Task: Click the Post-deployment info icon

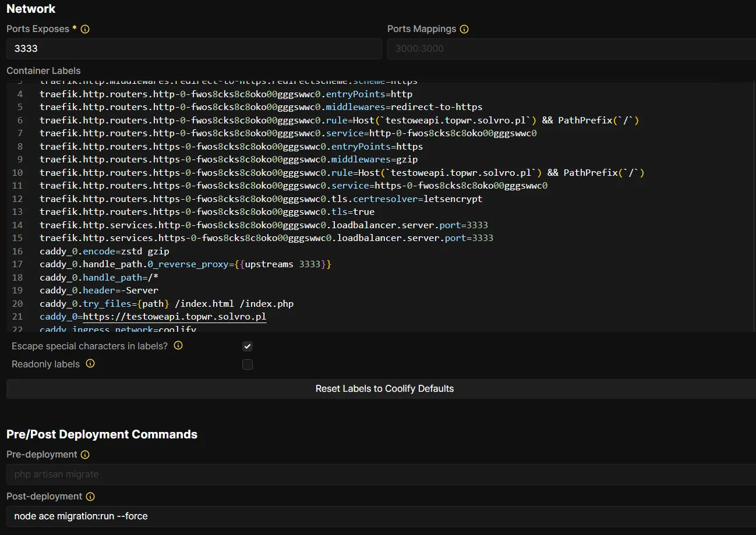Action: pos(90,497)
